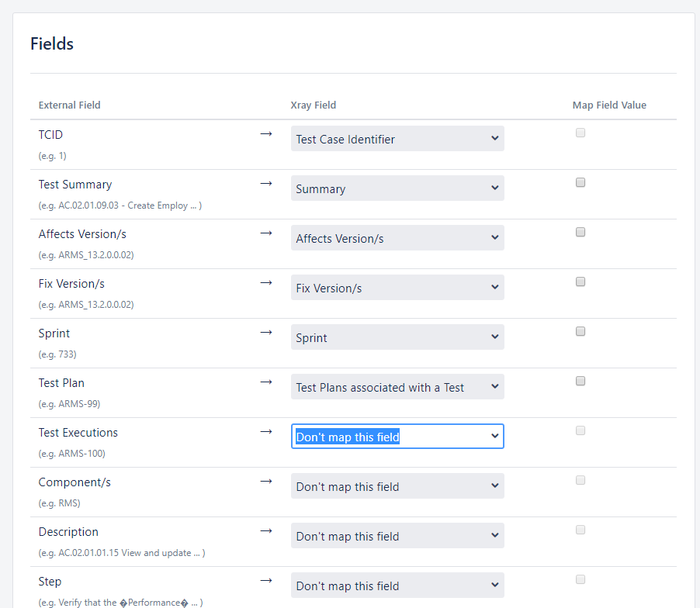Click the Xray Field column header
This screenshot has height=608, width=700.
pyautogui.click(x=314, y=105)
